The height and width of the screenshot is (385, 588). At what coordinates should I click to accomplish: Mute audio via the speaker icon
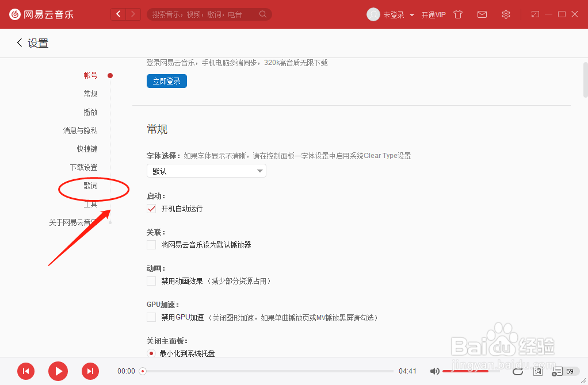(436, 371)
